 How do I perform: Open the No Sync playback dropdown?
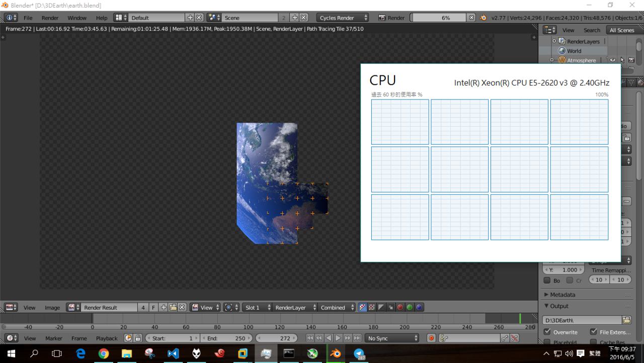392,338
